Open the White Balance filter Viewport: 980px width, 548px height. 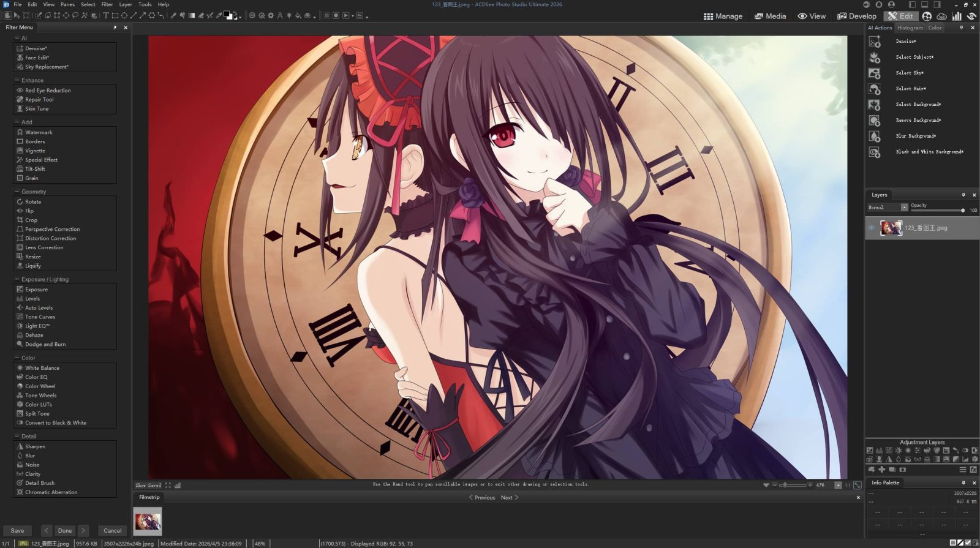tap(42, 368)
